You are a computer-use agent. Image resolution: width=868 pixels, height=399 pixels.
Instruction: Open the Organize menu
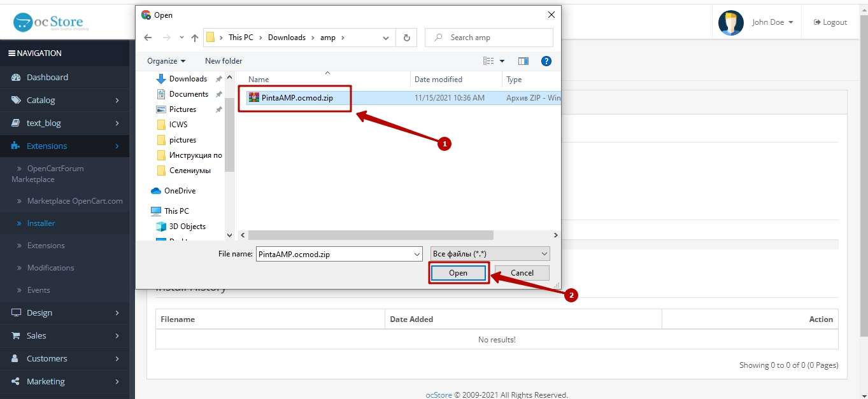(x=166, y=61)
